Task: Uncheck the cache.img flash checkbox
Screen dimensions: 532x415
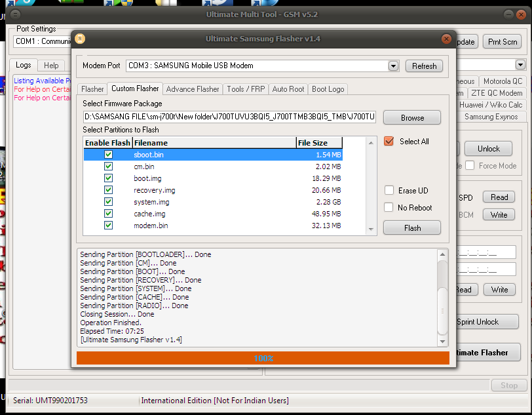Action: pyautogui.click(x=108, y=214)
